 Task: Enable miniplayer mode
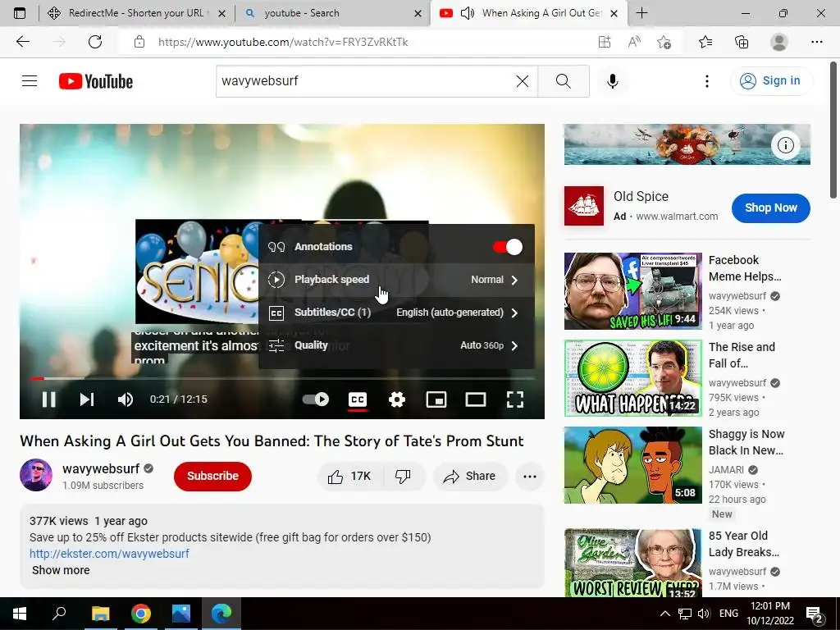[436, 399]
